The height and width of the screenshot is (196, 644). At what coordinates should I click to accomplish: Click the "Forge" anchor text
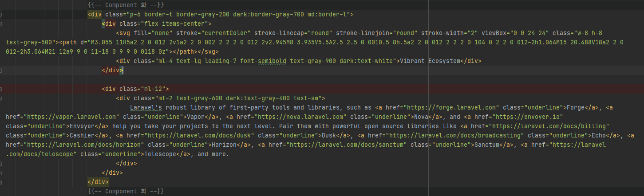[576, 107]
